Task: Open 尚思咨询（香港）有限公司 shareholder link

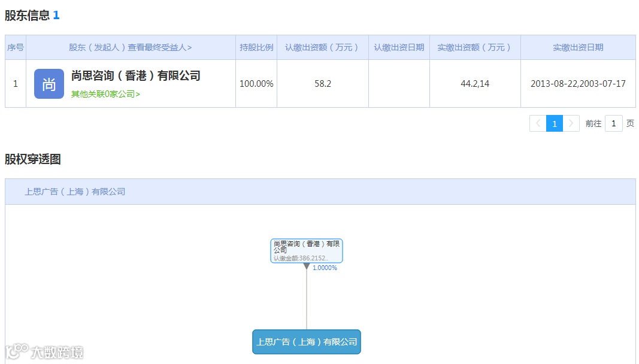Action: [136, 76]
